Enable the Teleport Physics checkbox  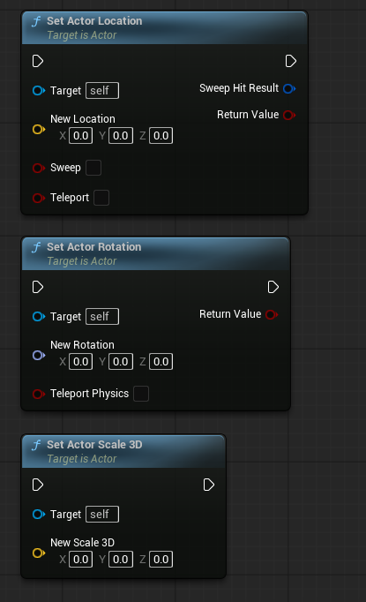coord(141,394)
